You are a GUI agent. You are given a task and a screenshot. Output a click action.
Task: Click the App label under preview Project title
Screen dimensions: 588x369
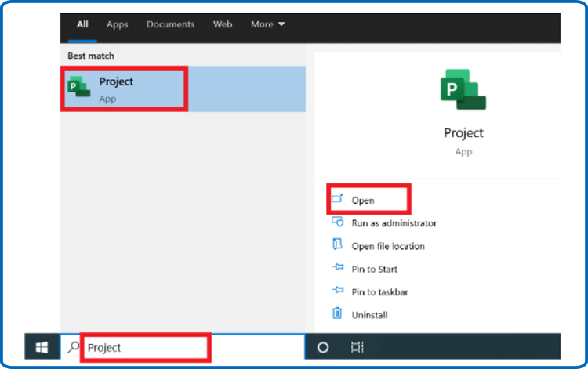pos(463,152)
